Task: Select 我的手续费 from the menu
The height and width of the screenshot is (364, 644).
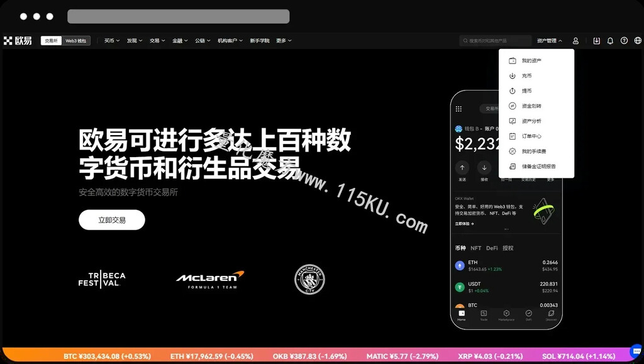Action: click(x=536, y=152)
